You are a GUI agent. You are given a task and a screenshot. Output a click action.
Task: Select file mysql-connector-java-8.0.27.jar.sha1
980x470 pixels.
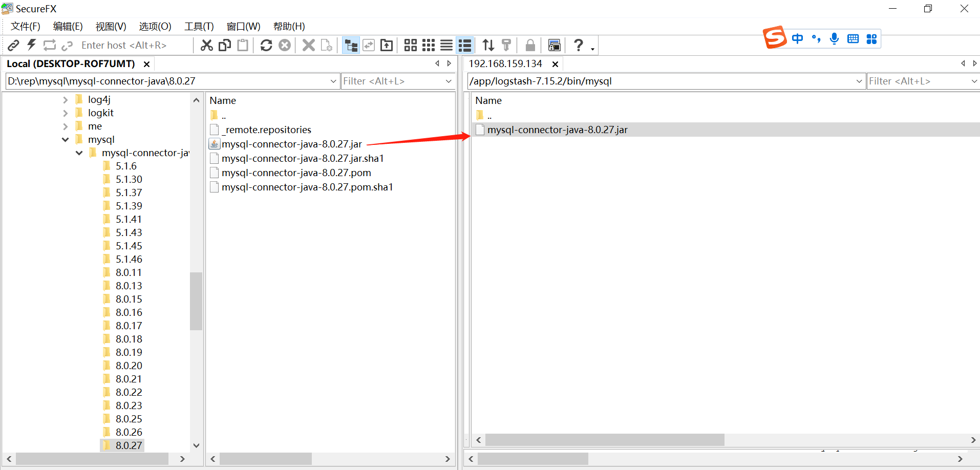[x=303, y=159]
